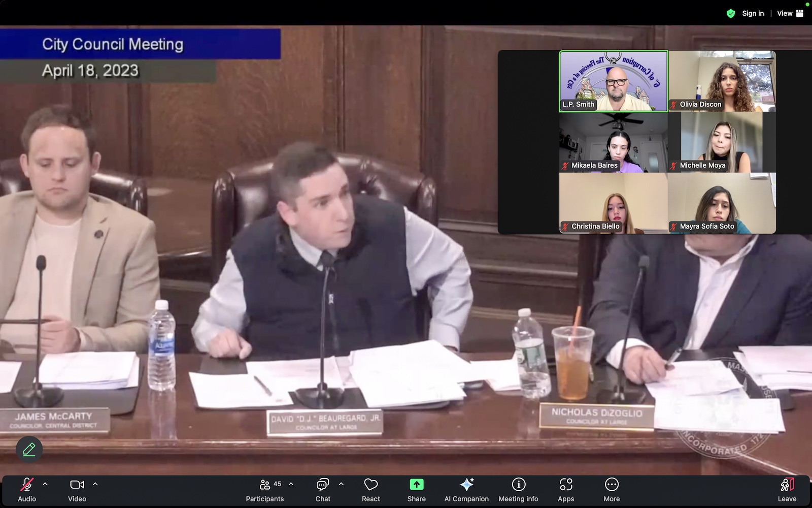This screenshot has width=812, height=508.
Task: Expand the participants options arrow
Action: 291,484
